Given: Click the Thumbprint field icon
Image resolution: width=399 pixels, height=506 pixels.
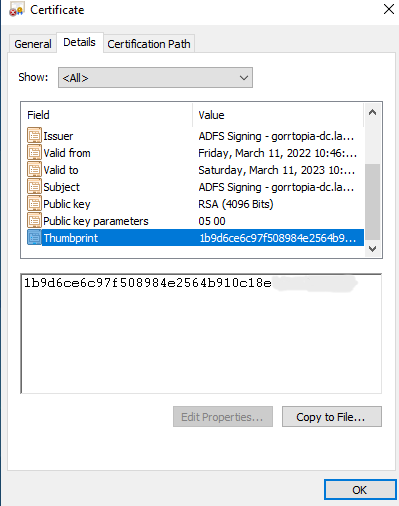Looking at the screenshot, I should 34,237.
